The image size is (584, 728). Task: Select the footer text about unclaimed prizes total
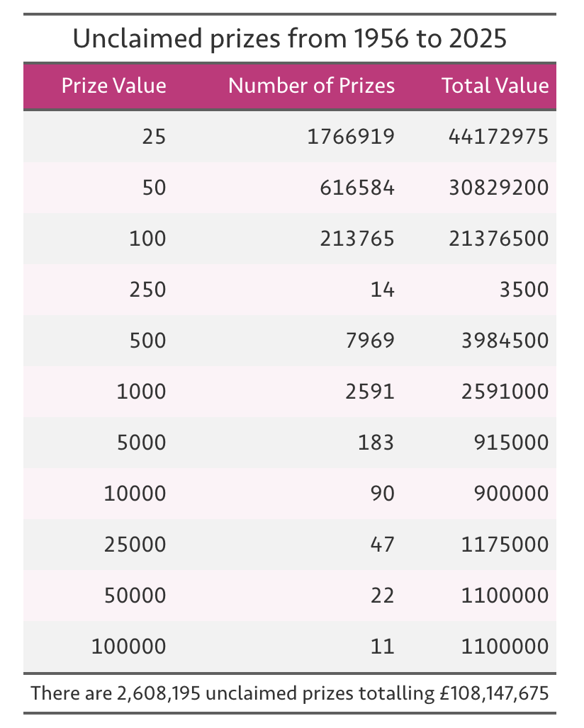pos(290,693)
